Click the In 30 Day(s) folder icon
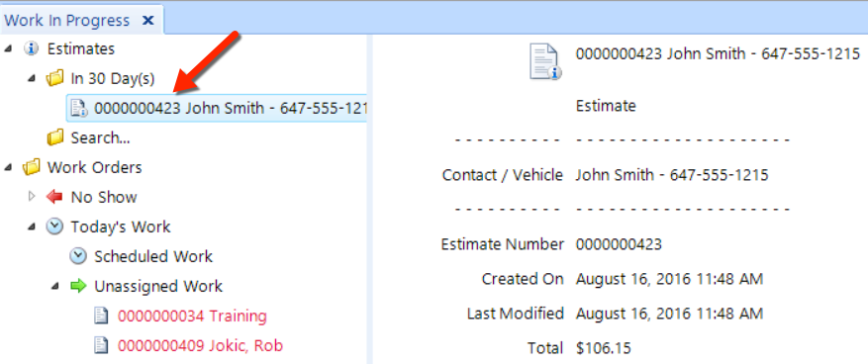This screenshot has height=364, width=868. point(54,78)
